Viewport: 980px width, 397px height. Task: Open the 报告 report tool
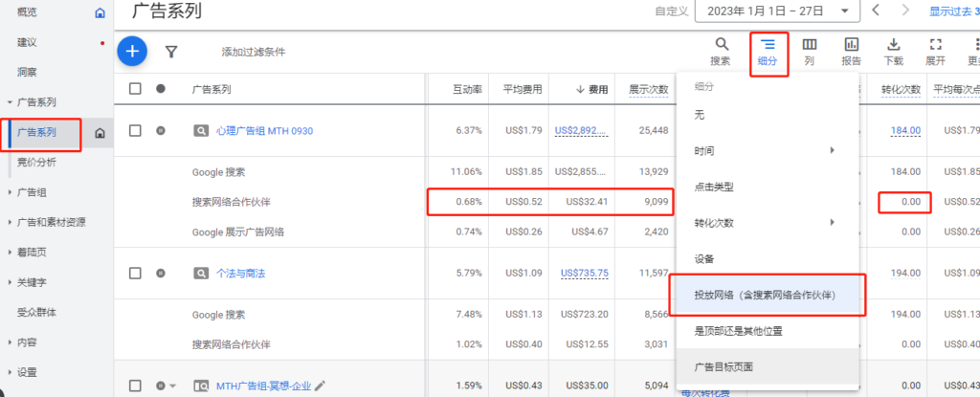[x=851, y=52]
